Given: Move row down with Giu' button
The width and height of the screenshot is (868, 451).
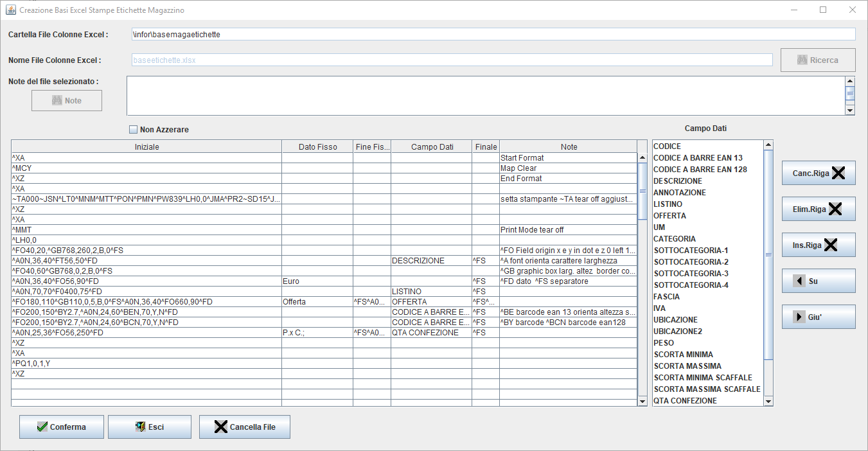Looking at the screenshot, I should point(818,317).
